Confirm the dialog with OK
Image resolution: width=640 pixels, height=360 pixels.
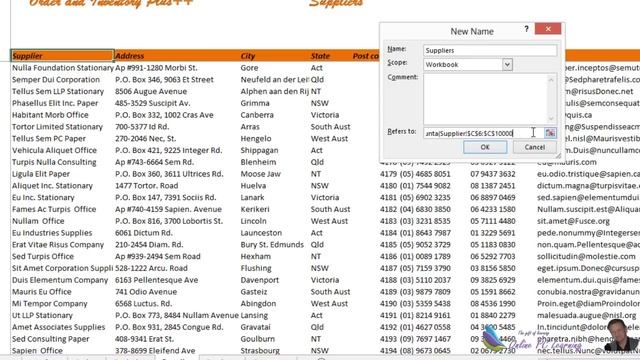(485, 147)
